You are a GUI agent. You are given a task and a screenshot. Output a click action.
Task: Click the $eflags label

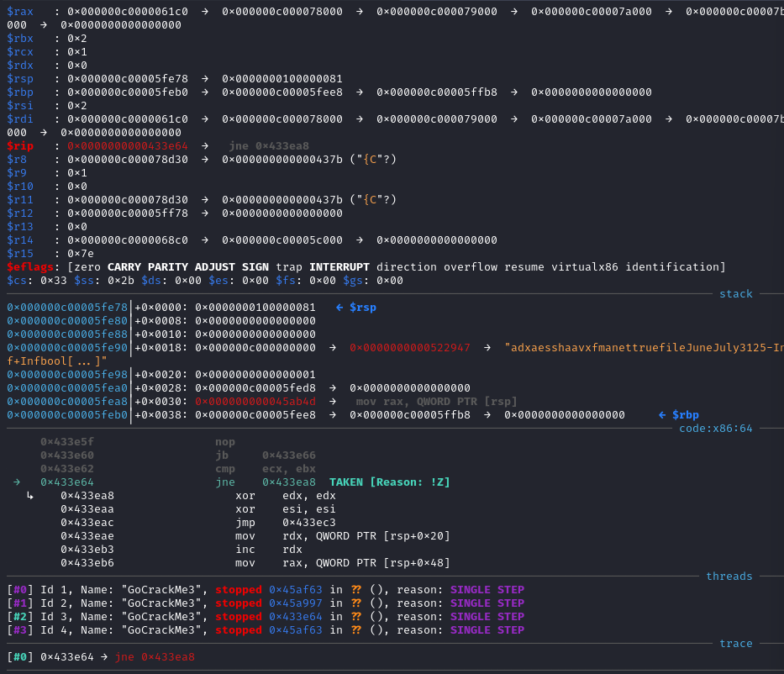point(30,267)
